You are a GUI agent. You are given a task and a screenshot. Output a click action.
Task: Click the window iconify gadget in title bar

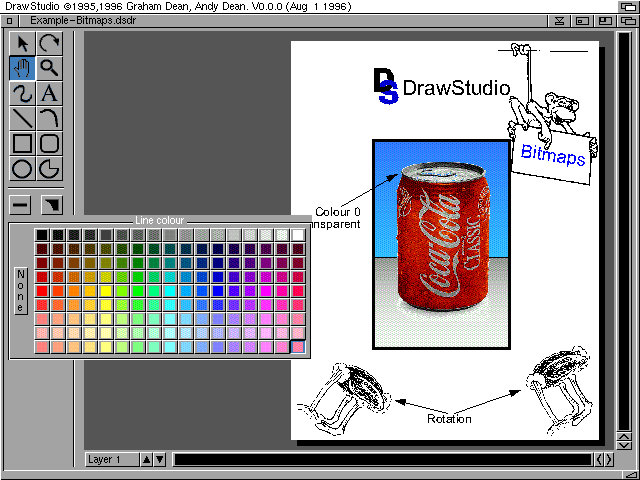[560, 20]
